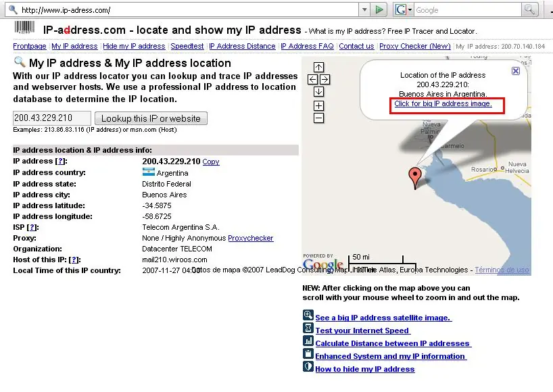
Task: Select the city value Buenos Aires
Action: click(x=164, y=195)
